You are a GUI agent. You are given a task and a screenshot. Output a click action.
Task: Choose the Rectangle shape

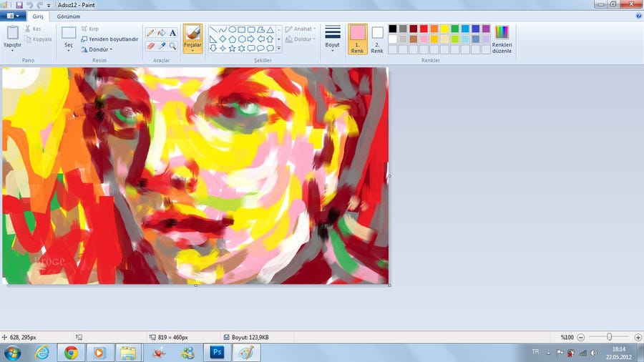click(x=242, y=30)
